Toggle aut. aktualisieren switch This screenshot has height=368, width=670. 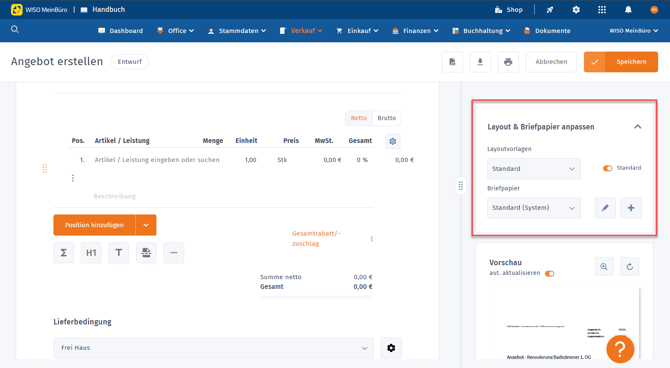(x=550, y=274)
